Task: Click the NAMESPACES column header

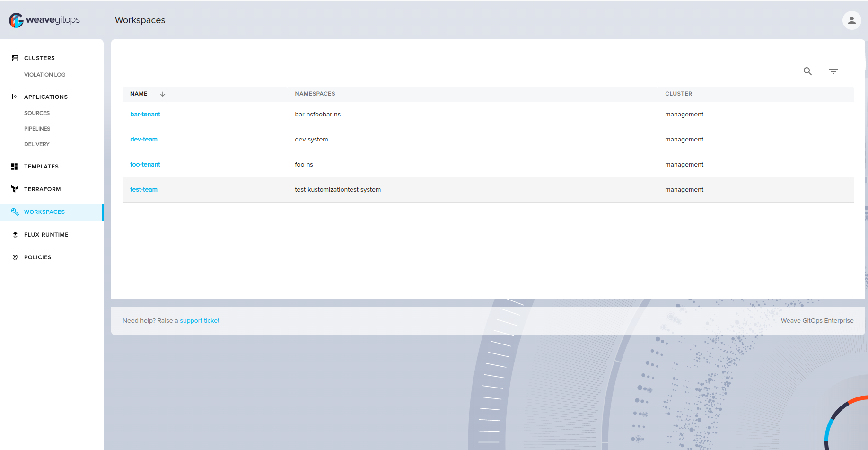Action: pos(315,94)
